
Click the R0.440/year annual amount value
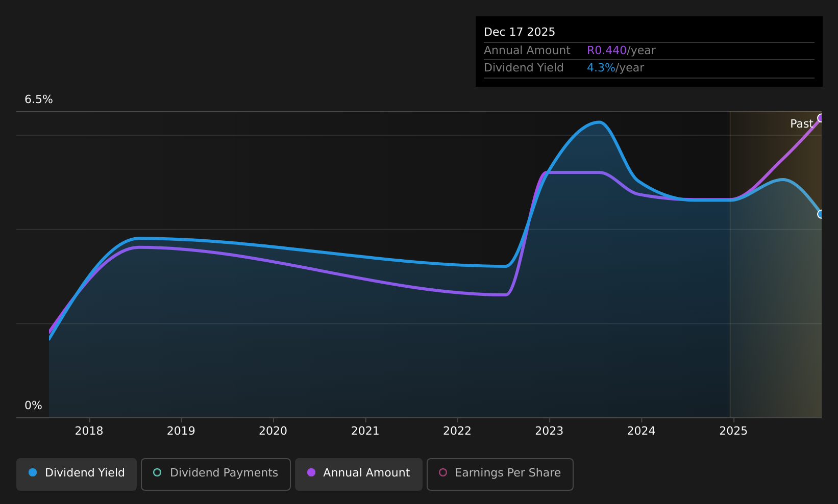(x=621, y=51)
